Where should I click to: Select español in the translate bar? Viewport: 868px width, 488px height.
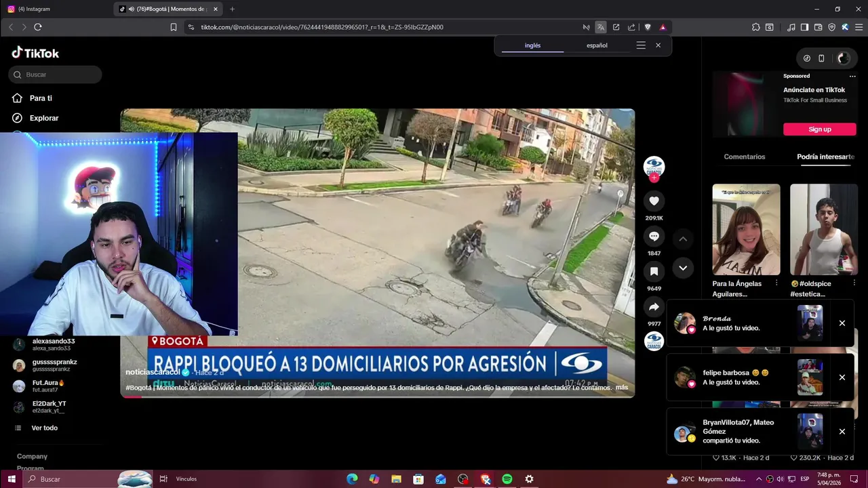(597, 45)
